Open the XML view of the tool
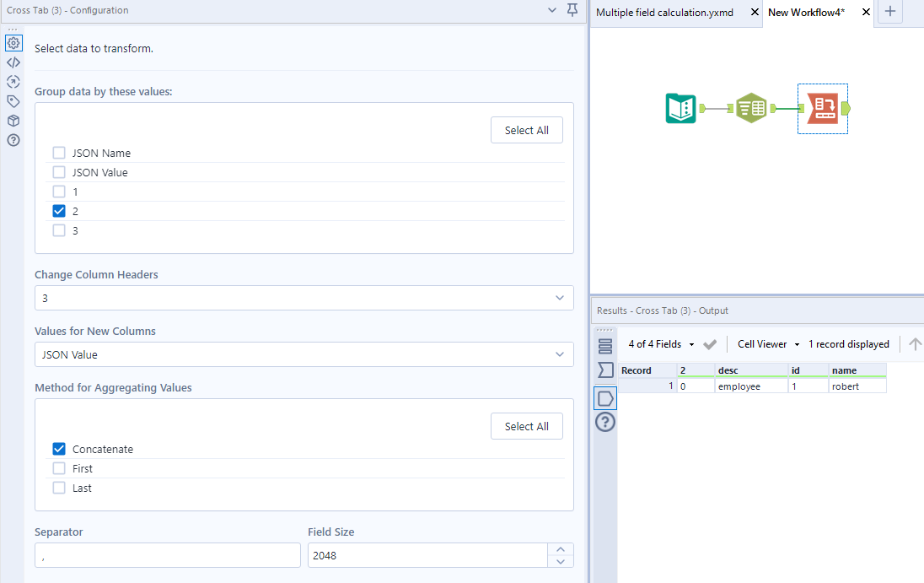Screen dimensions: 924x583 pos(13,62)
